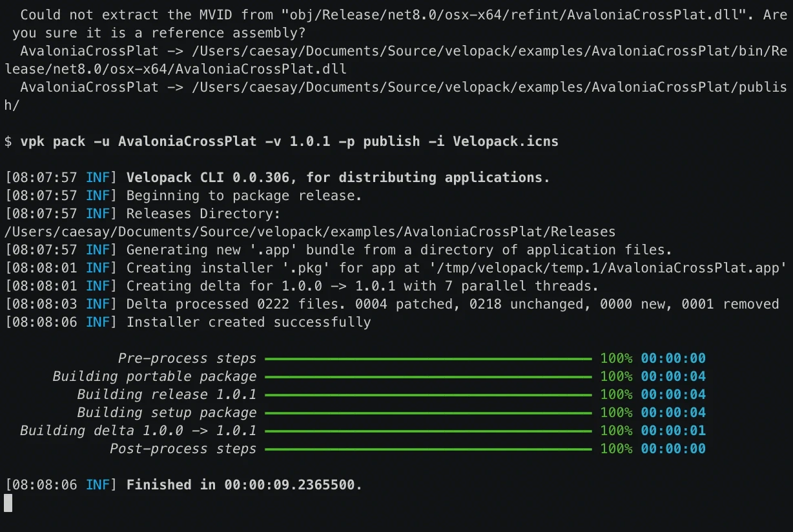793x532 pixels.
Task: Click the 'Pre-process steps' progress bar
Action: [x=428, y=358]
